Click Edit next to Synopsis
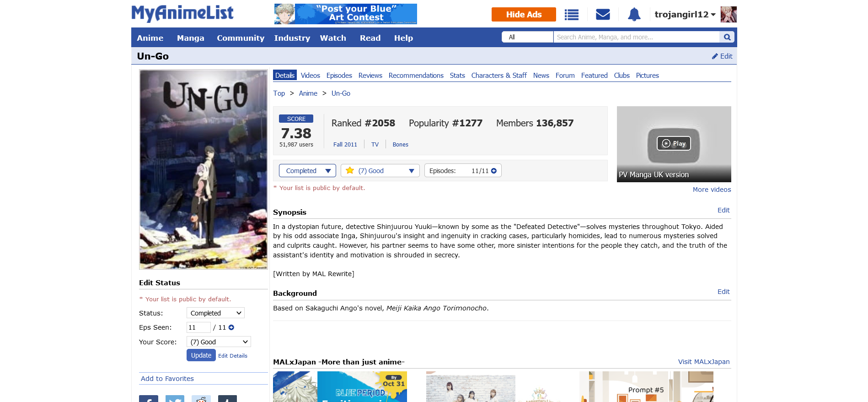Screen dimensions: 868x402 [723, 210]
